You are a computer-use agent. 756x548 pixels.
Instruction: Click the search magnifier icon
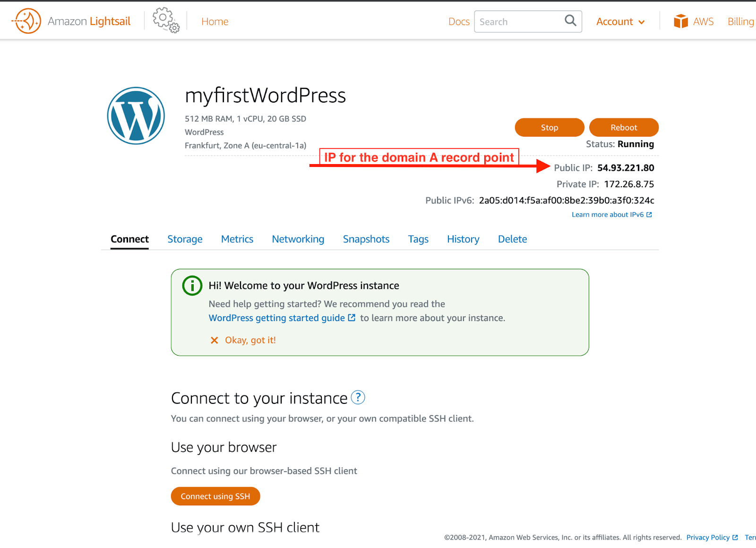tap(570, 21)
